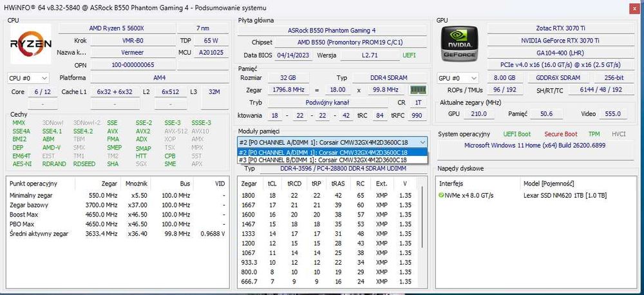
Task: Click the 18.00 memory multiplier field
Action: (338, 90)
